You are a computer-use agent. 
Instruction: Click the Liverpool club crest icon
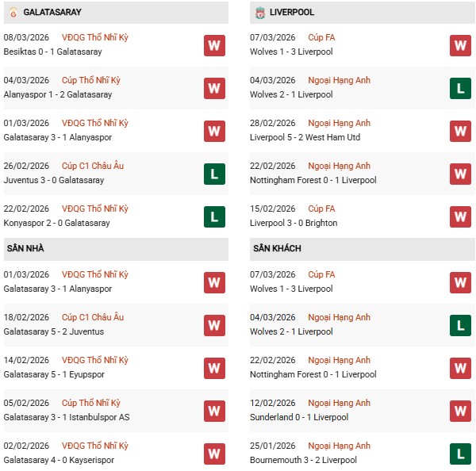(259, 13)
